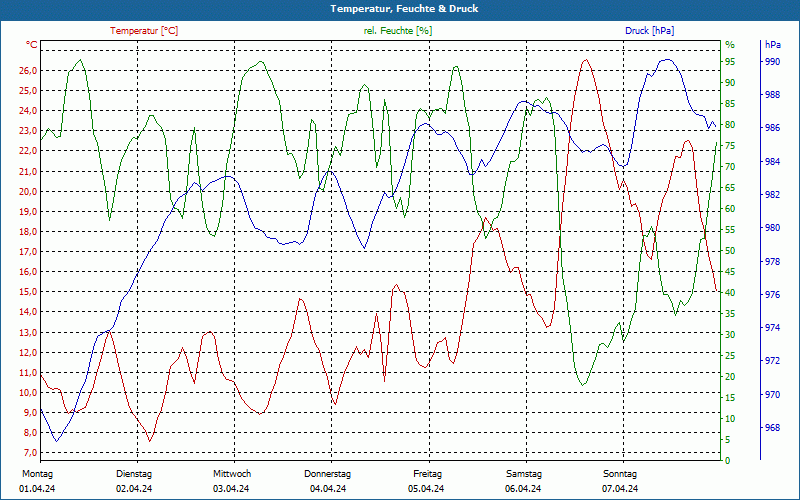Click the "13,0" temperature axis value

[x=28, y=332]
